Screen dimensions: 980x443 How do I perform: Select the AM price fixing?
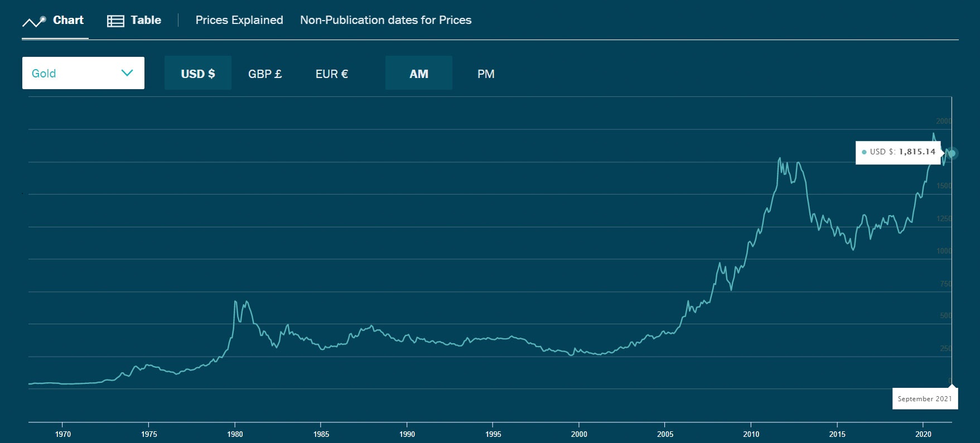419,73
